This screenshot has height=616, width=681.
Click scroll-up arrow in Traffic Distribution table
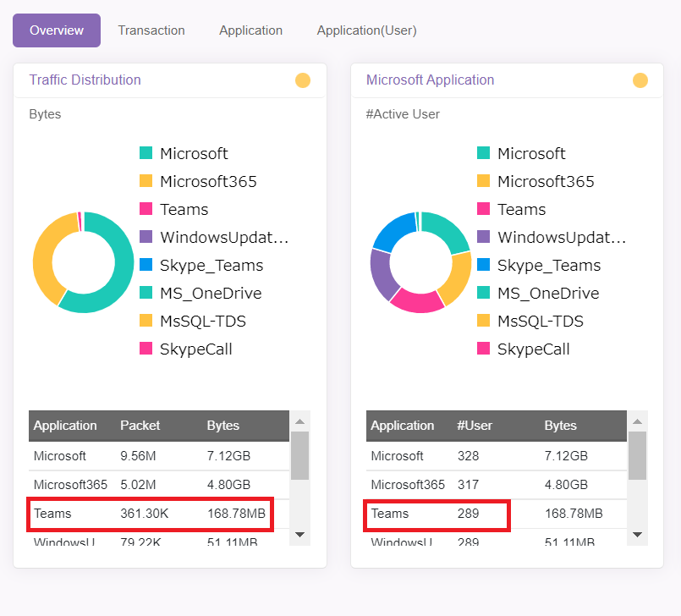[x=299, y=421]
